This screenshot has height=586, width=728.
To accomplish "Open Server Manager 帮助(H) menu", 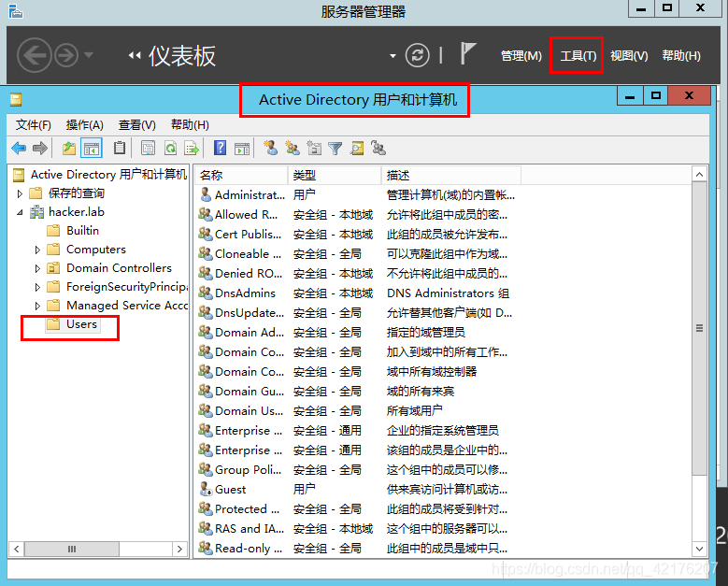I will click(681, 56).
